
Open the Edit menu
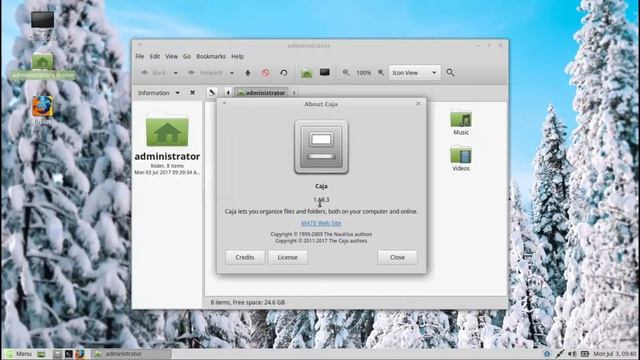[155, 56]
